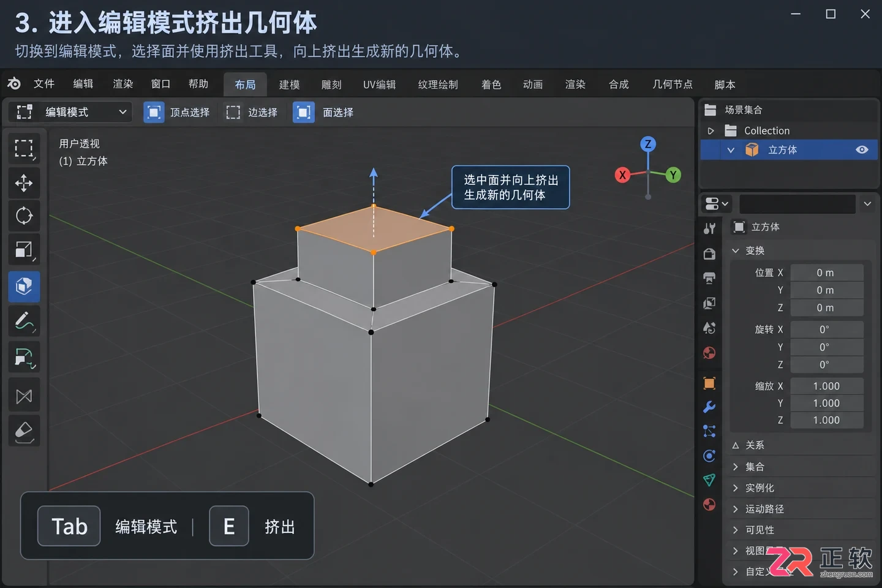882x588 pixels.
Task: Click the blue Z axis on the navigation gizmo
Action: 648,145
